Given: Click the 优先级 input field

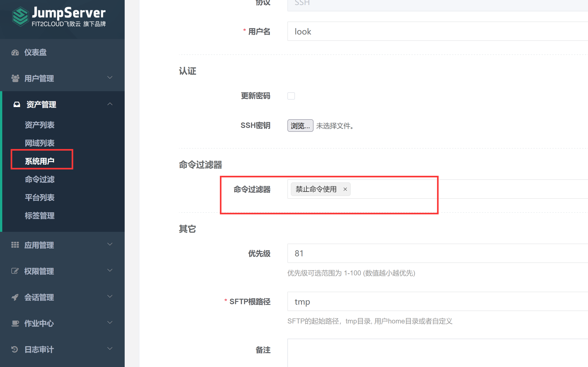Looking at the screenshot, I should point(437,253).
